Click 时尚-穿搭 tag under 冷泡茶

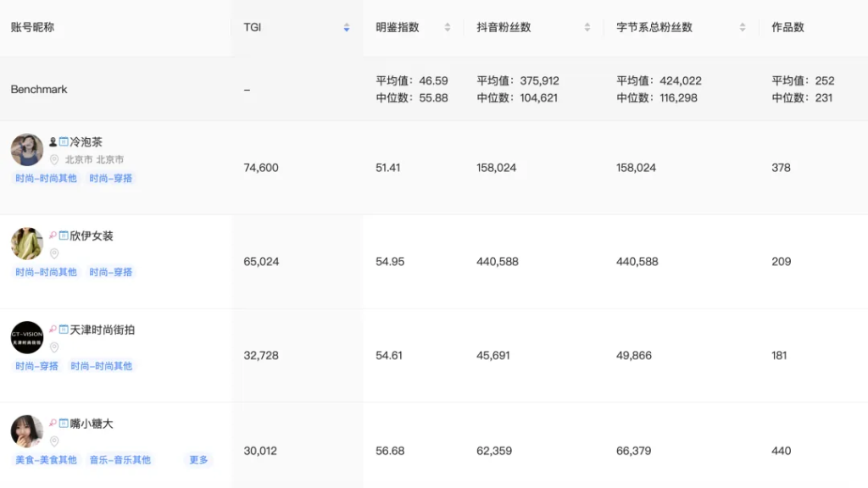pos(111,178)
